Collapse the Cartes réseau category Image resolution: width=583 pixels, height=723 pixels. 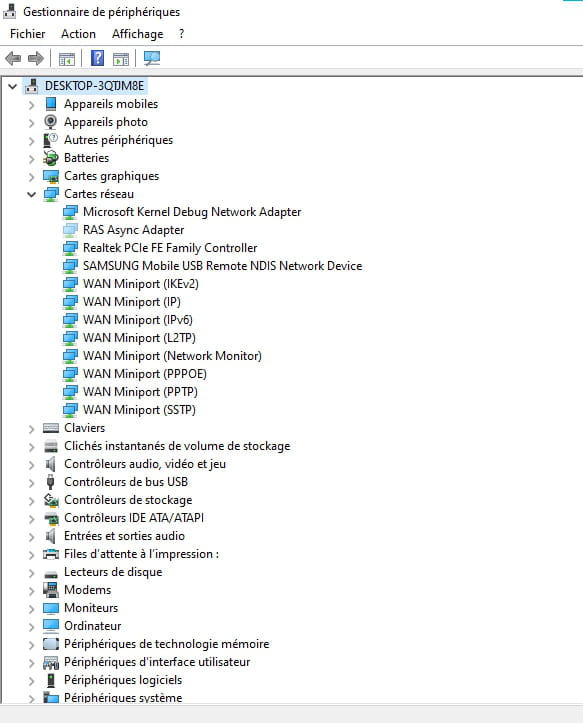tap(31, 194)
